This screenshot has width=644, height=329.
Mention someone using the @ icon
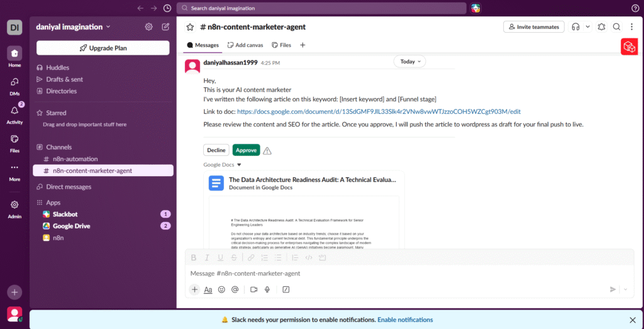click(235, 289)
